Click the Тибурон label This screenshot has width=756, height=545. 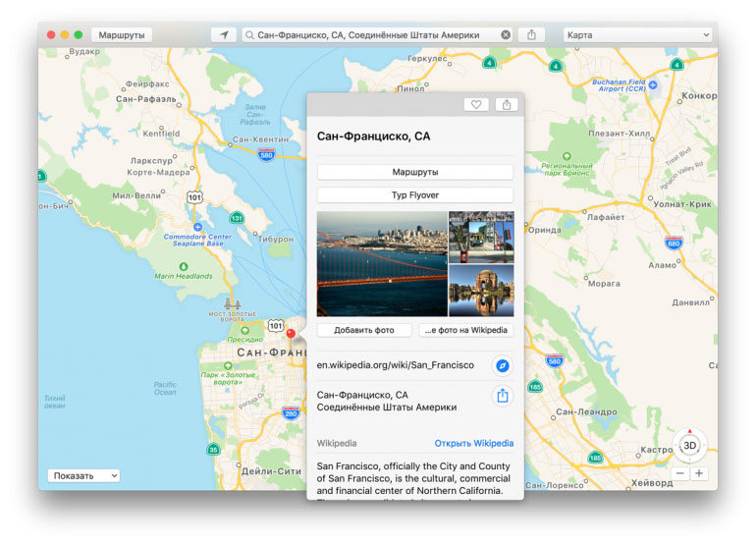pos(276,239)
